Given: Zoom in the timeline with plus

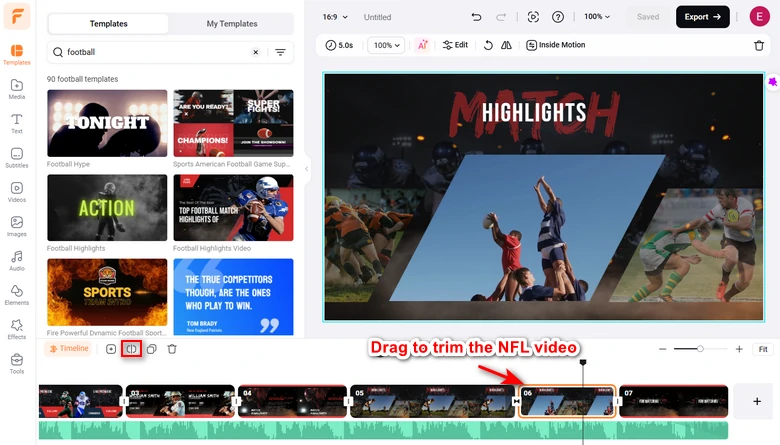Looking at the screenshot, I should tap(739, 349).
